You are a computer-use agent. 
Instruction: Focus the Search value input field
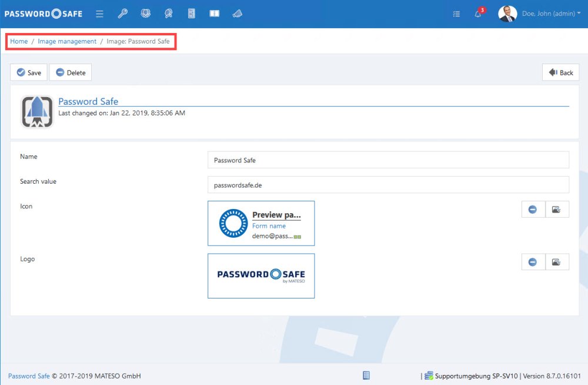(x=388, y=185)
